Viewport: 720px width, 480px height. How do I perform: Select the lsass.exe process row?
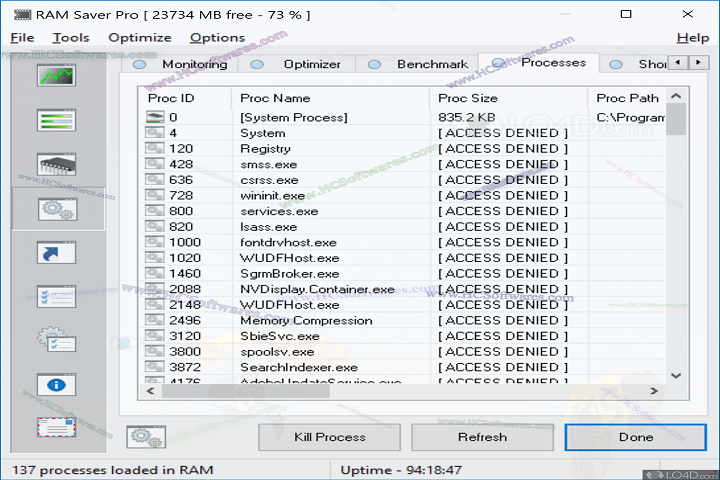click(402, 226)
